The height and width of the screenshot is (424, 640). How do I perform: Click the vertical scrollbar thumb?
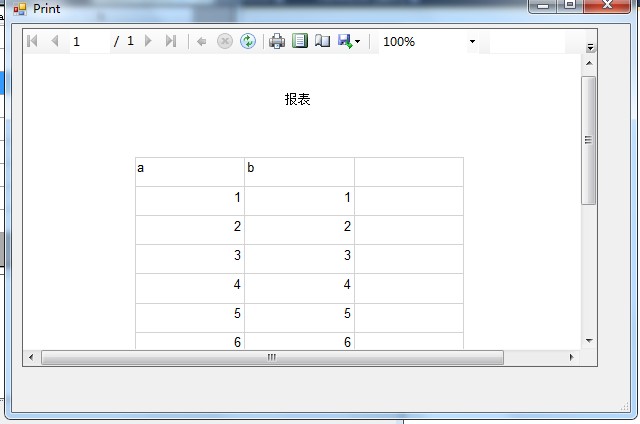point(589,140)
